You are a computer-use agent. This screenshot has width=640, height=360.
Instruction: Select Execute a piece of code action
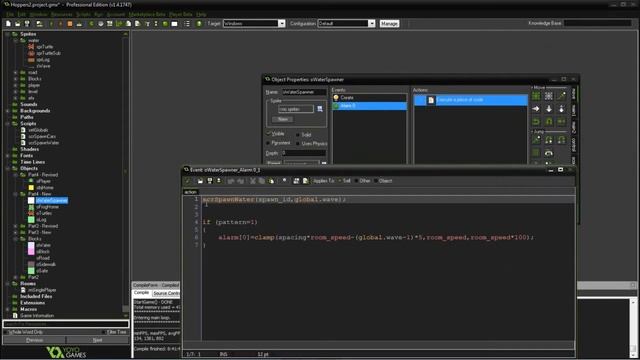click(471, 100)
